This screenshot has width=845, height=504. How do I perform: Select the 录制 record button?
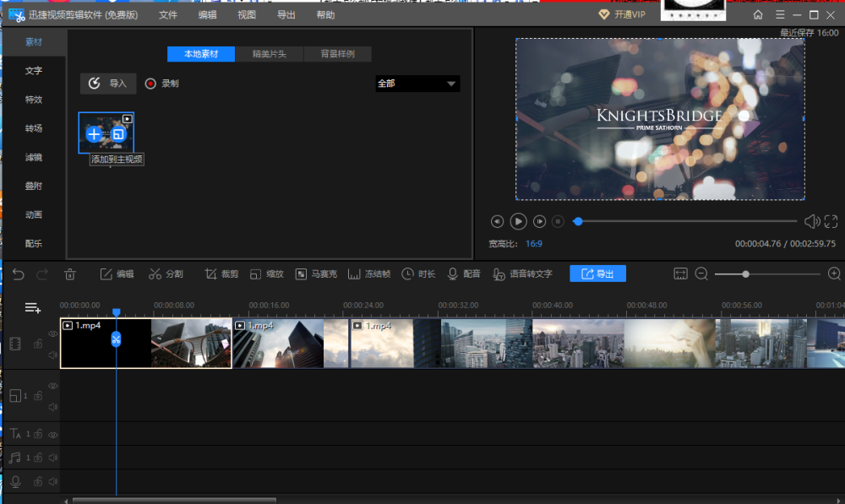161,84
